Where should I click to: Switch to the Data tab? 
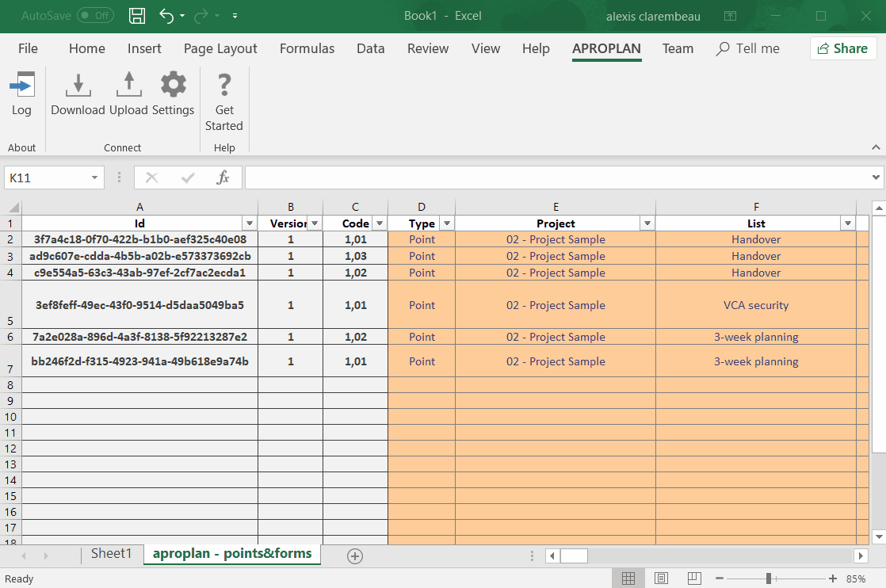(371, 48)
